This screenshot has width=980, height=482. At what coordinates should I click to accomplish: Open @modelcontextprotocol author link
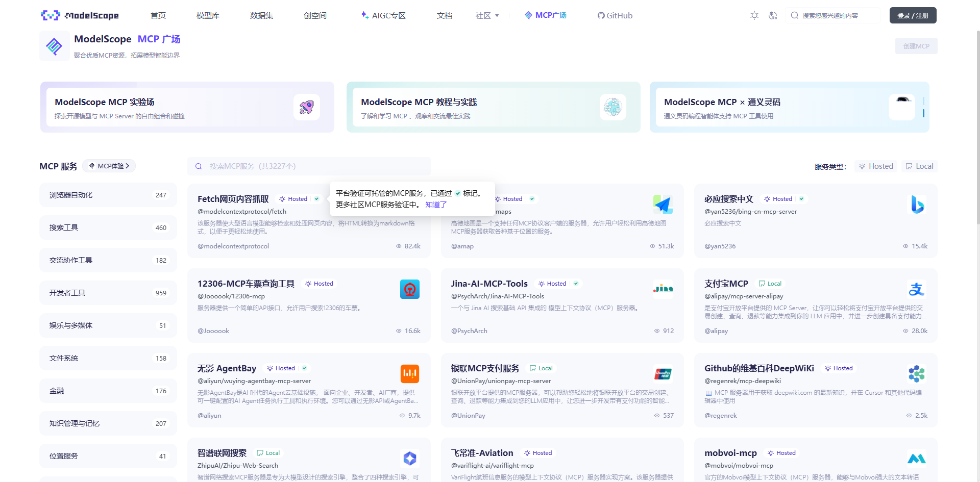pos(233,246)
